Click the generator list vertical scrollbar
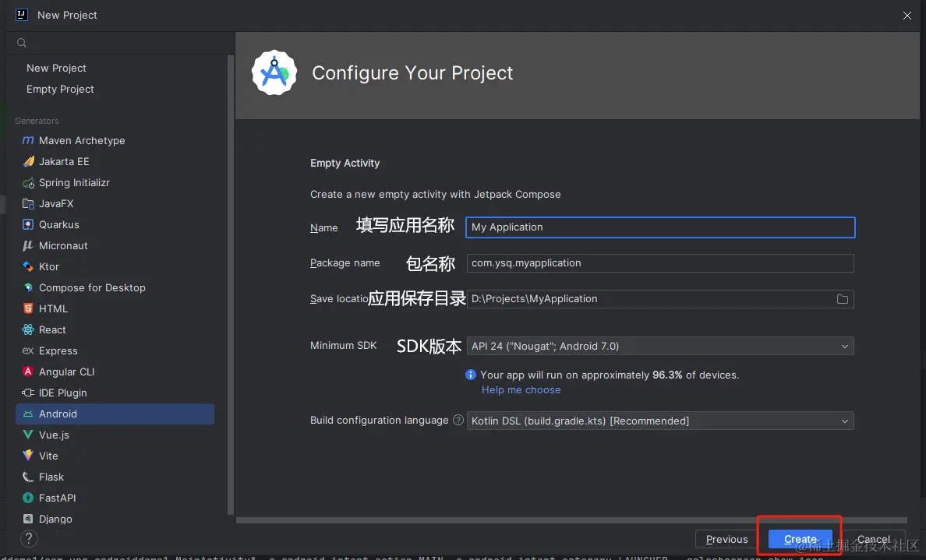 [x=230, y=285]
